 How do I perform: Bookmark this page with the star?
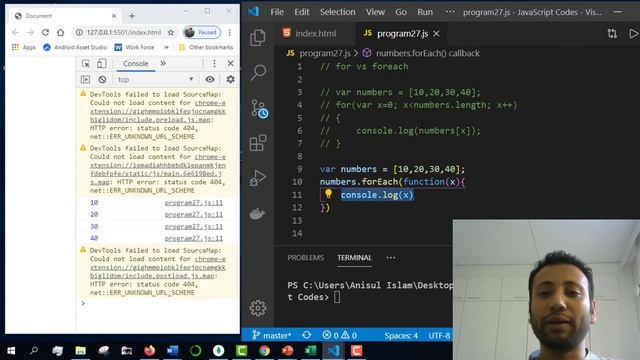171,32
